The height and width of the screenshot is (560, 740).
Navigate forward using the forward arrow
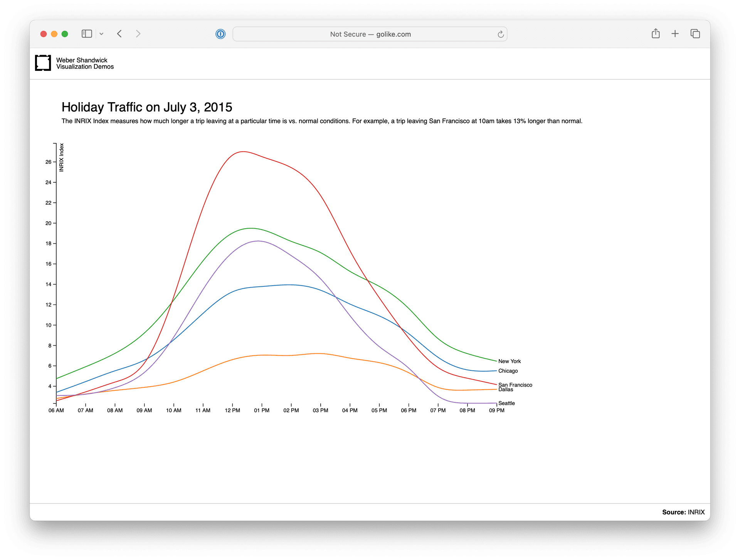click(138, 34)
